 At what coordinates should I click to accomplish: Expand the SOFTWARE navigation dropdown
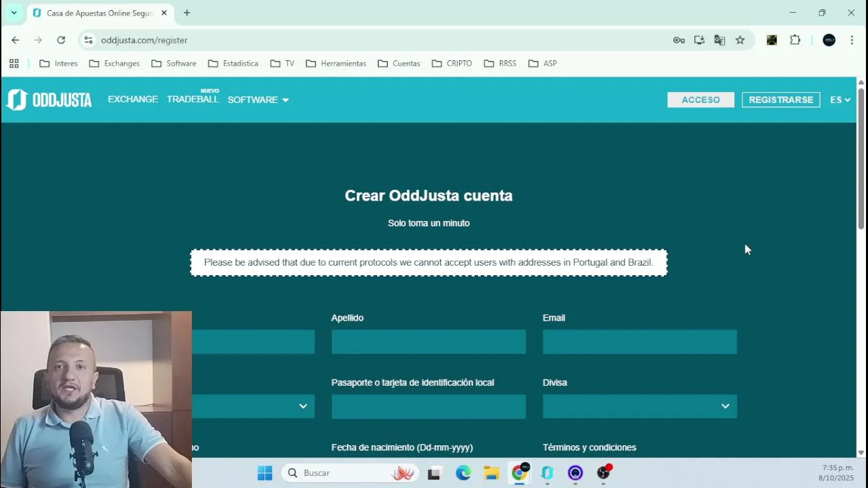click(258, 100)
